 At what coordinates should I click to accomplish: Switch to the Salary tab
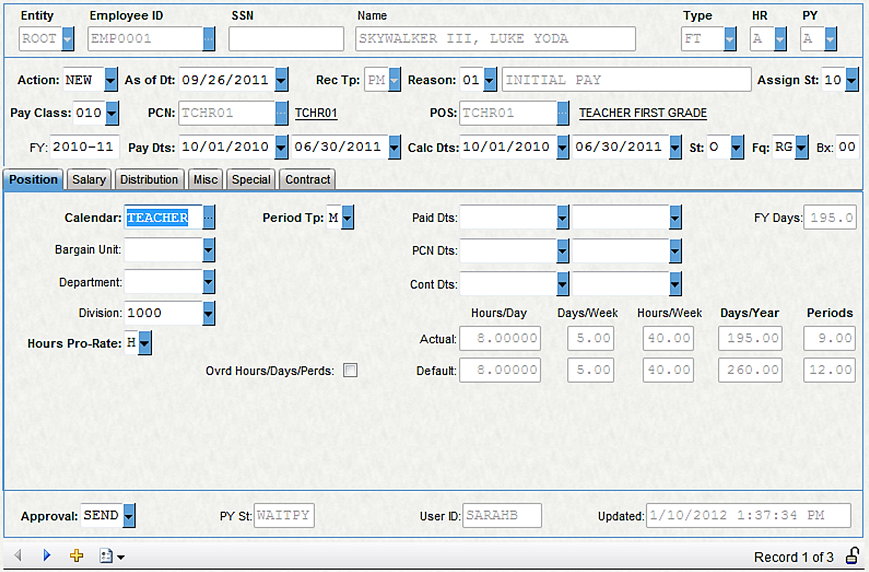coord(89,179)
